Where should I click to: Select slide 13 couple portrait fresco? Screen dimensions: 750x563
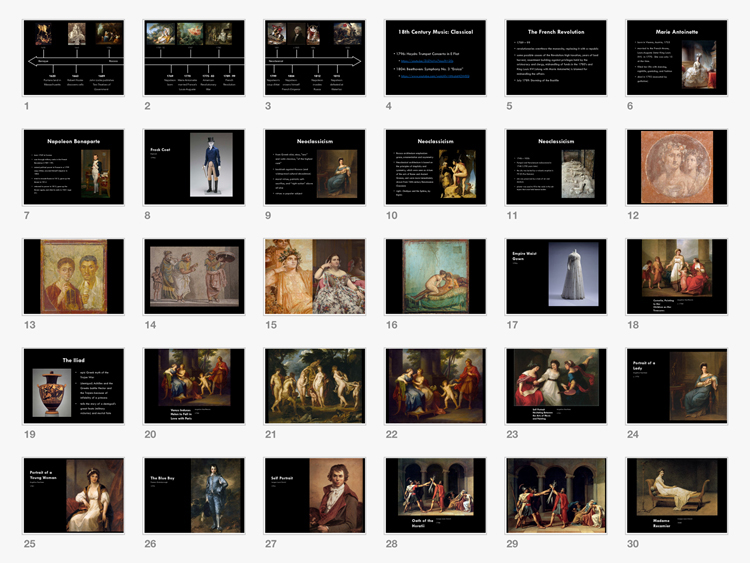point(74,276)
